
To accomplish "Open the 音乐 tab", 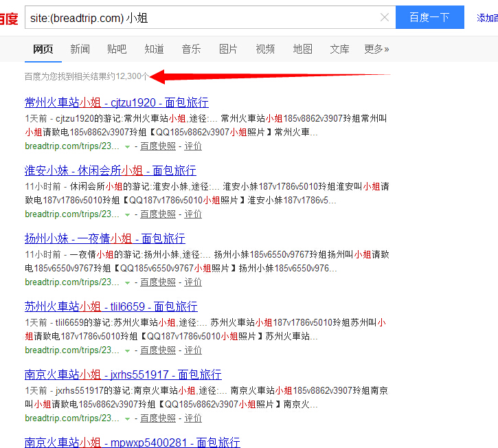I will (191, 49).
